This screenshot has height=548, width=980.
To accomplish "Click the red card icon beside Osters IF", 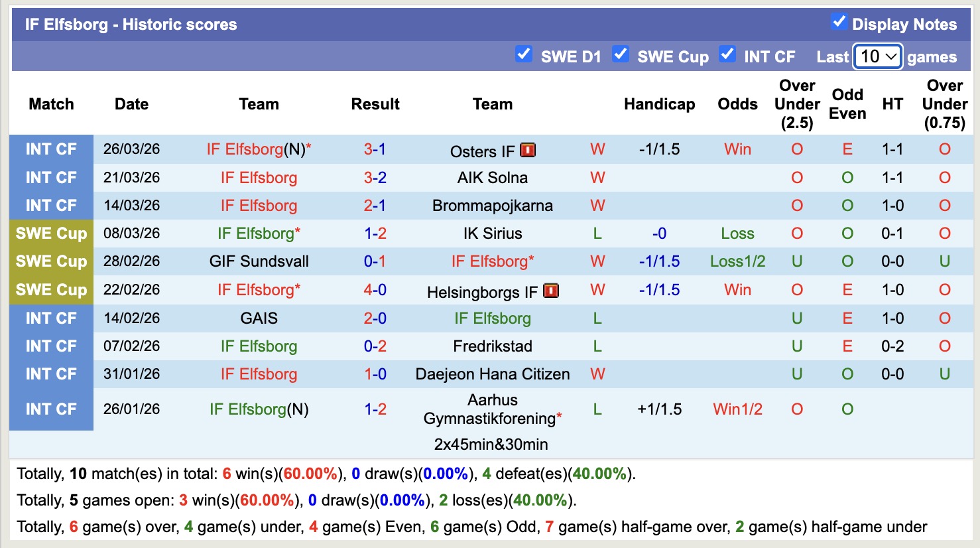I will [x=528, y=150].
